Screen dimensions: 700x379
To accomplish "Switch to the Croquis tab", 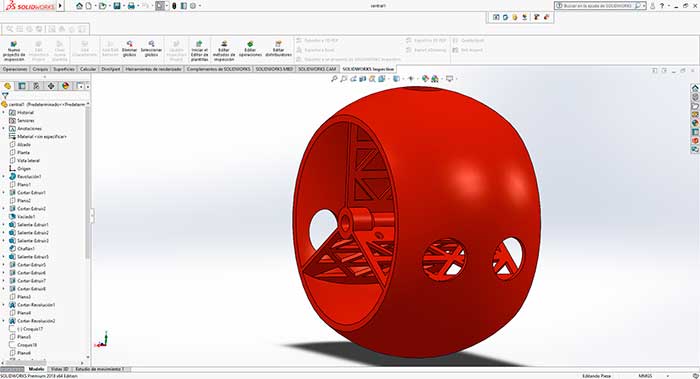I will [x=40, y=69].
